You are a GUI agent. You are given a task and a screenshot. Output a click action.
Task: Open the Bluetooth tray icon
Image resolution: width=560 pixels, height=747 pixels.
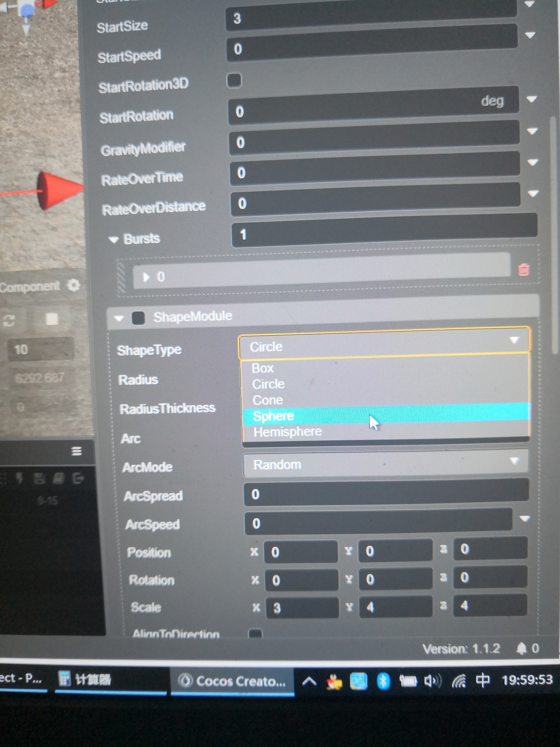point(383,681)
